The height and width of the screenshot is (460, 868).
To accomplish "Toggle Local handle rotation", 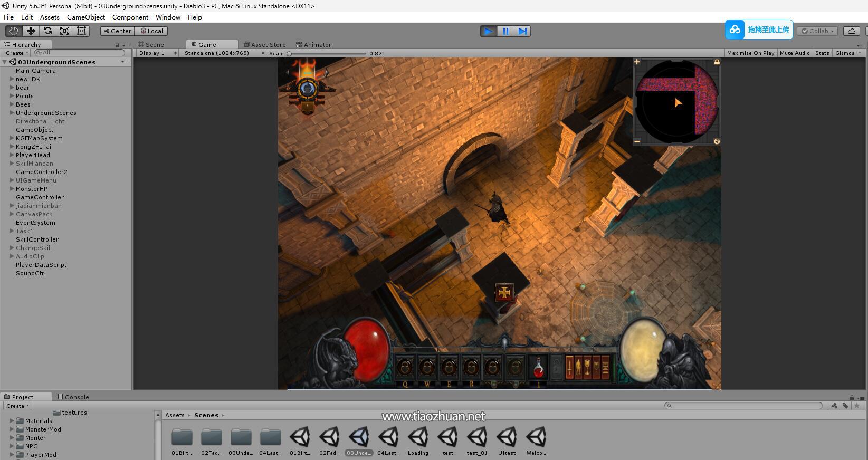I will (151, 31).
